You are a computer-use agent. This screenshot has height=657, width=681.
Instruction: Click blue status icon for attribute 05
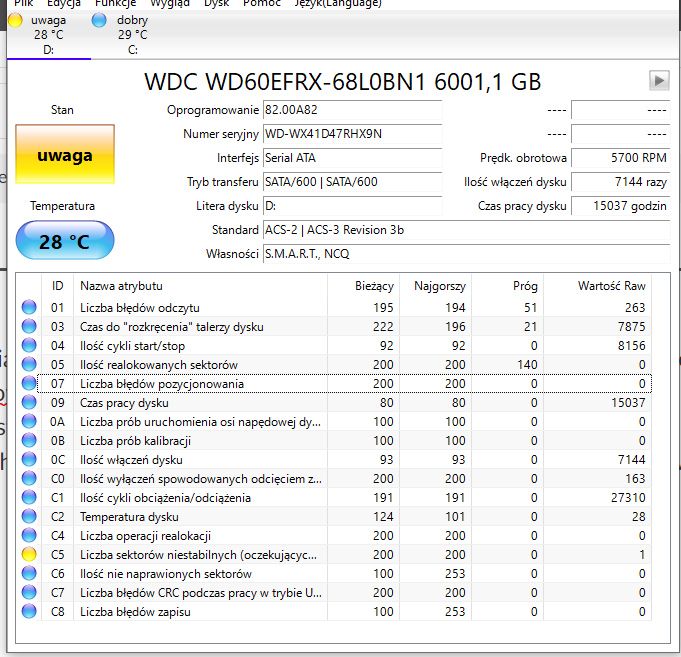(29, 365)
